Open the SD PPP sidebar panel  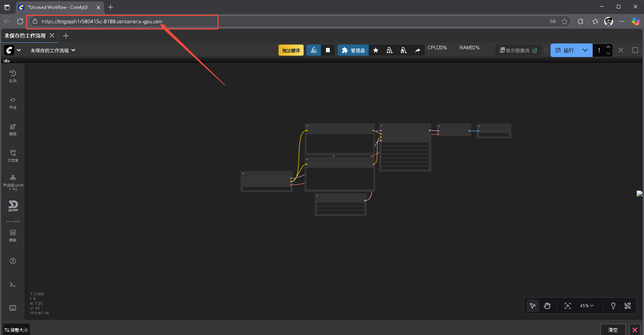[x=13, y=206]
